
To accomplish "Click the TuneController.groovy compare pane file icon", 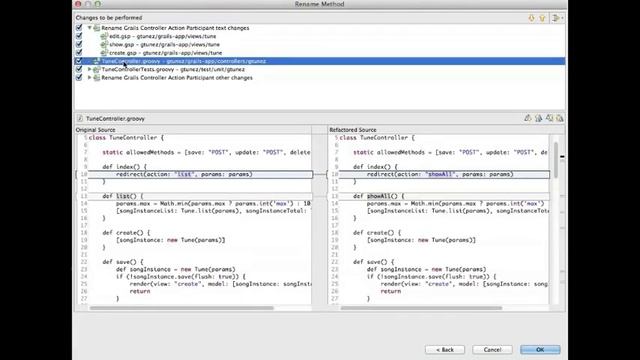I will [x=80, y=118].
